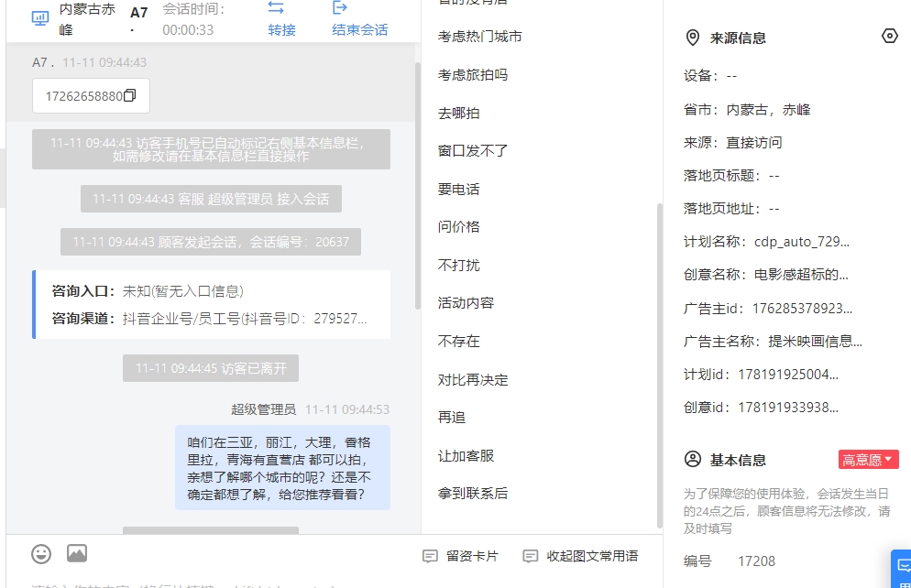This screenshot has width=911, height=588.
Task: Select quick phrase 不打扰
Action: [459, 266]
